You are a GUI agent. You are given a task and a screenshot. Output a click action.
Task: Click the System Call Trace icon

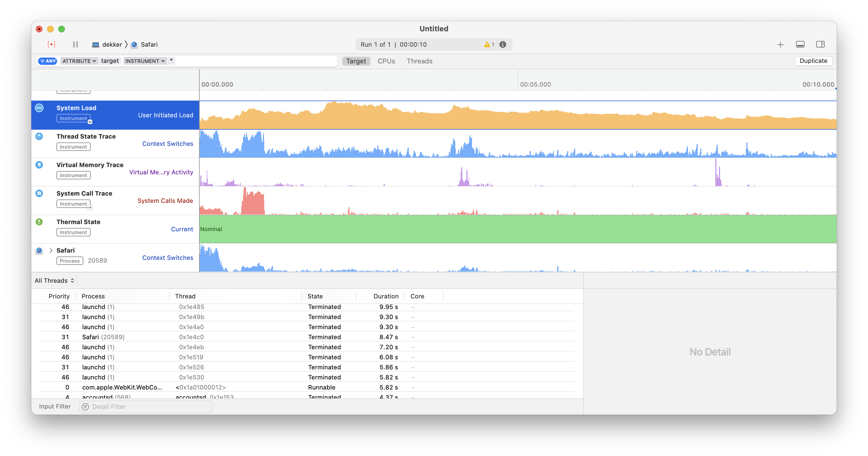[x=39, y=193]
